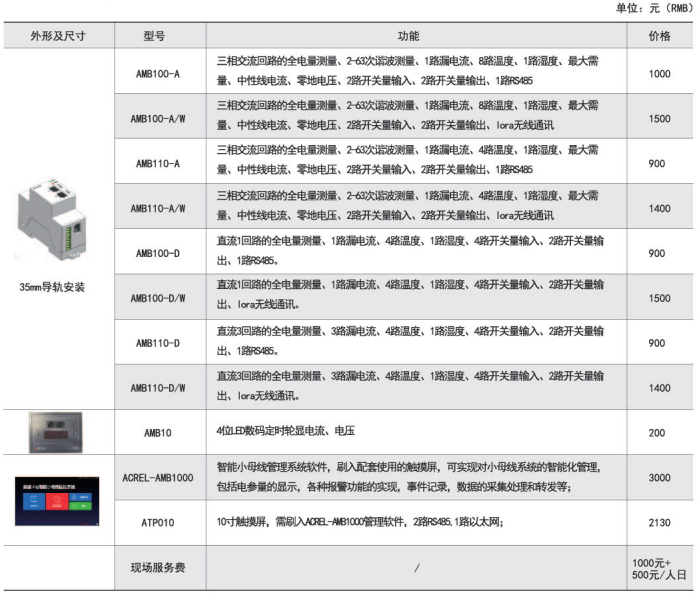Click the AMB10 LED display device image
Viewport: 698px width, 596px height.
pyautogui.click(x=57, y=430)
